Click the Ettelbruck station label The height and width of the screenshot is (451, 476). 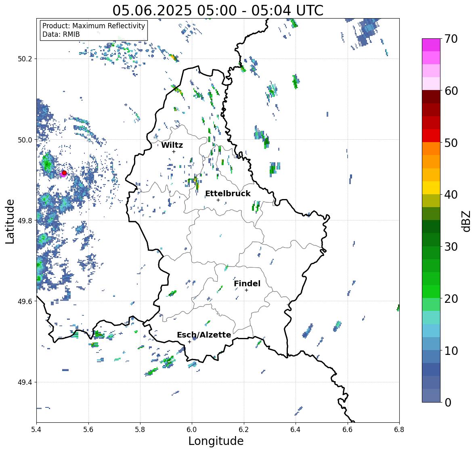coord(228,194)
